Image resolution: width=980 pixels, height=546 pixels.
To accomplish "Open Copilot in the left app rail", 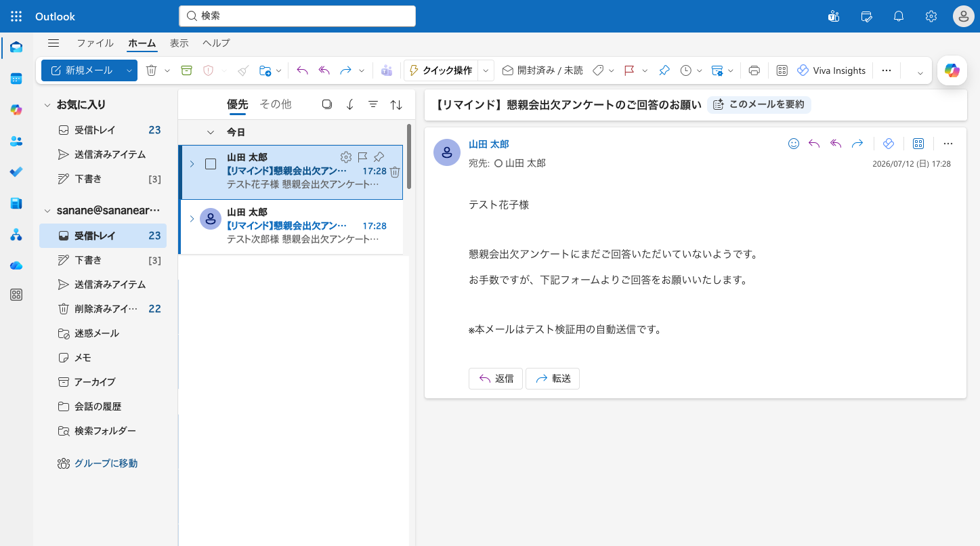I will click(x=16, y=110).
